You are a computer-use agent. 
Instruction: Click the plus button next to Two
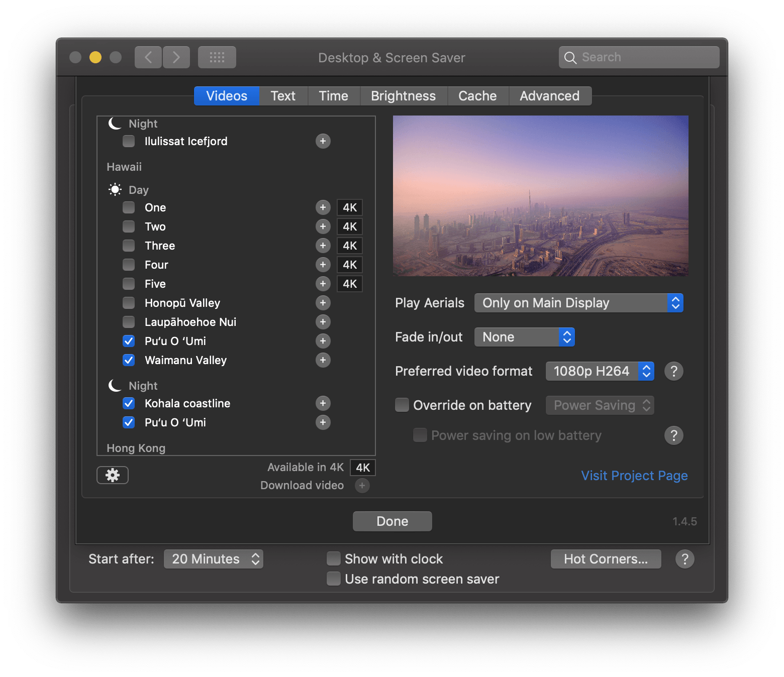click(x=323, y=227)
